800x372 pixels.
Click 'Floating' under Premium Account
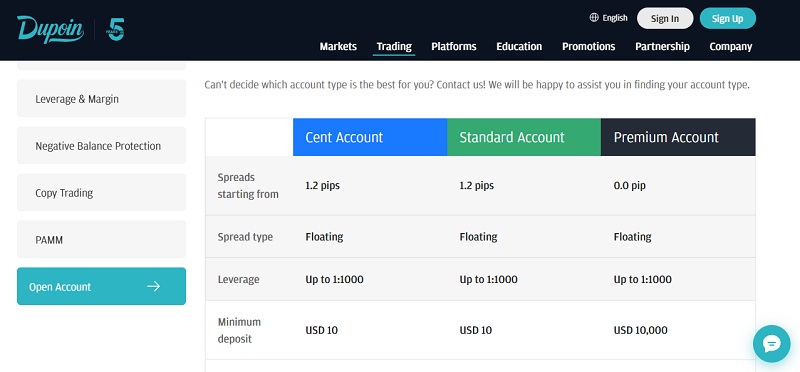click(x=632, y=237)
